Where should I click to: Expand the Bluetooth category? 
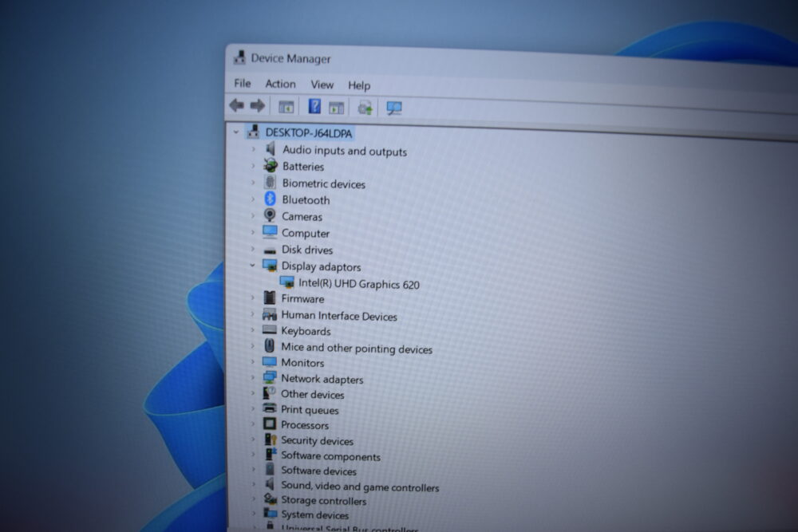pyautogui.click(x=253, y=199)
